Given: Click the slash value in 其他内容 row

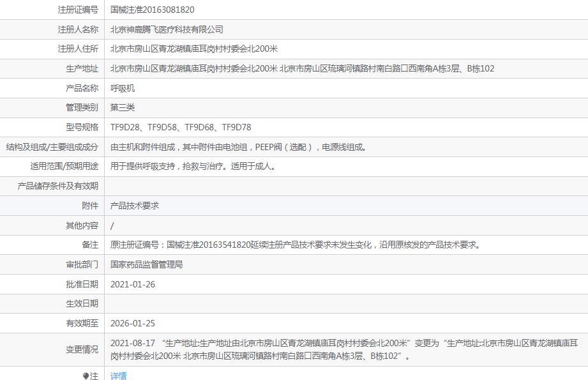Looking at the screenshot, I should click(112, 226).
